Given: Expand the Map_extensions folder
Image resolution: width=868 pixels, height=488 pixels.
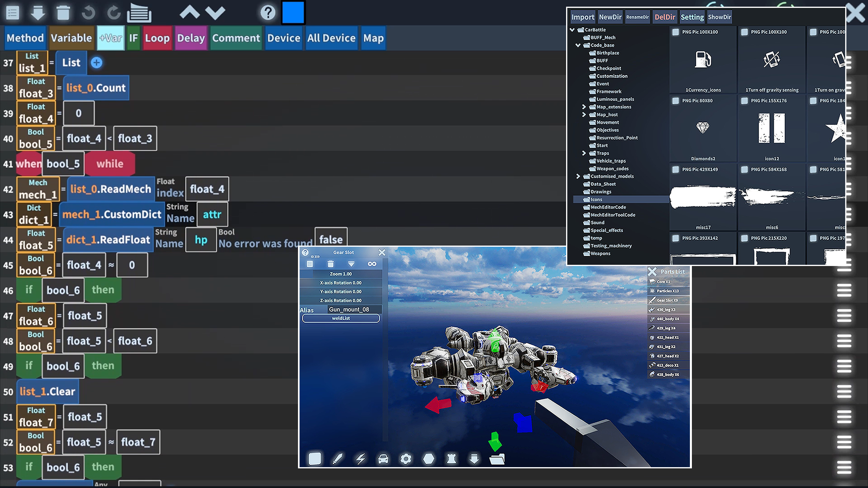Looking at the screenshot, I should click(x=585, y=107).
